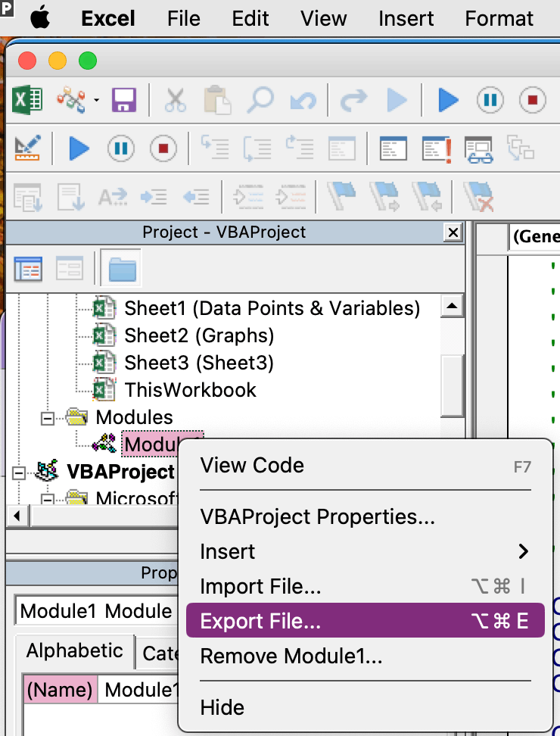Click the Redo arrow icon
Image resolution: width=560 pixels, height=736 pixels.
(x=353, y=100)
